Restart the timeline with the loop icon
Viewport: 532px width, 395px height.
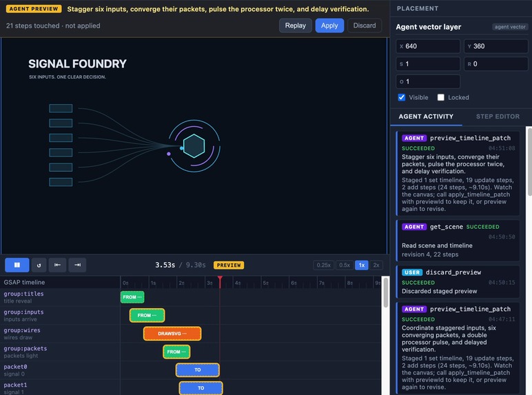coord(39,265)
